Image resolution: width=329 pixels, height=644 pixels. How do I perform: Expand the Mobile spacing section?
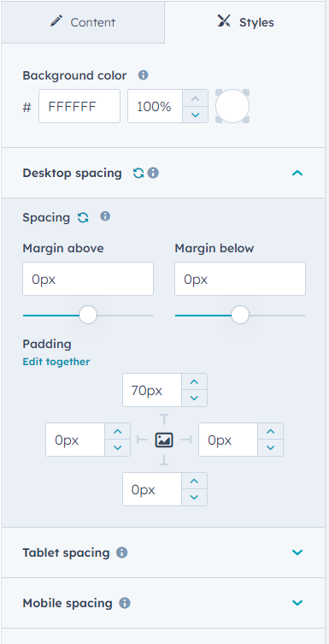tap(297, 603)
